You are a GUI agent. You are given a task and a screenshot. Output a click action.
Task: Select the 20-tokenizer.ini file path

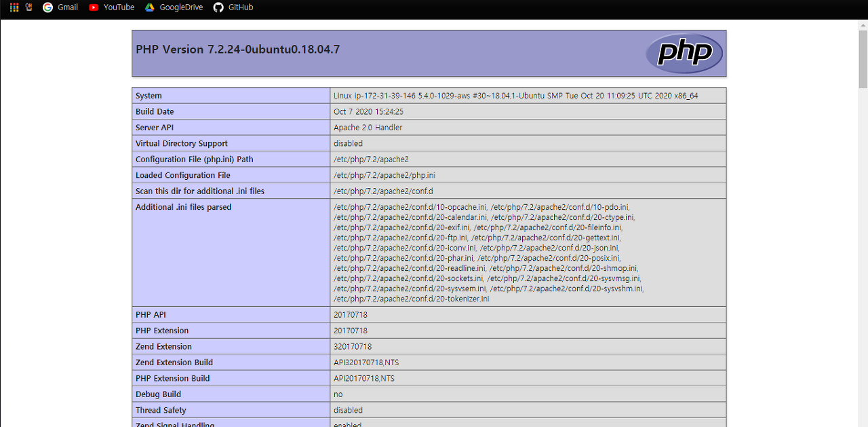point(411,299)
